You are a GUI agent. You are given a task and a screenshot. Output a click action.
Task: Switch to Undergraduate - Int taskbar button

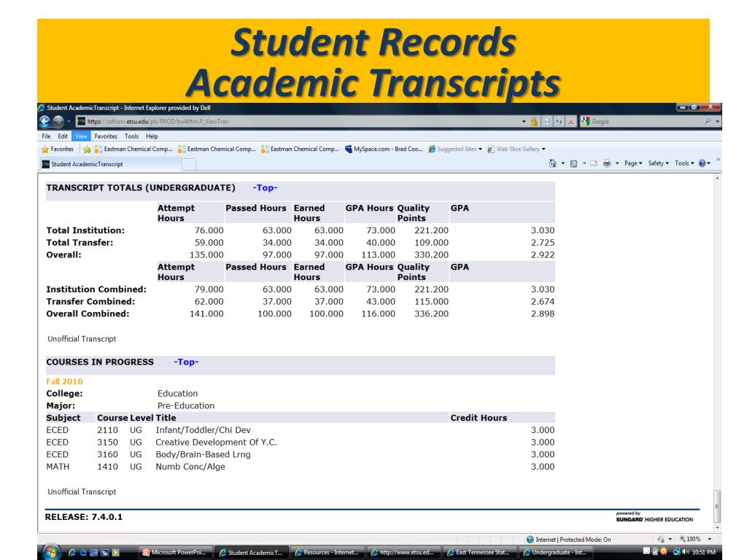(x=555, y=553)
